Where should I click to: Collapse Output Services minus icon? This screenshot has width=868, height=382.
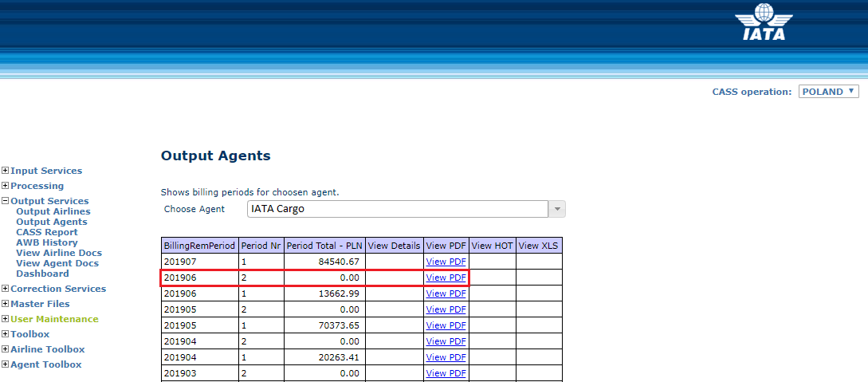coord(6,201)
